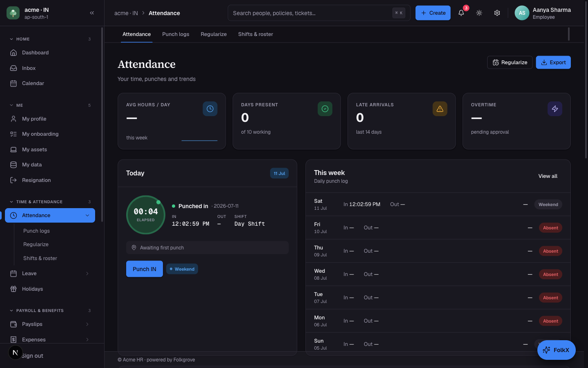
Task: Click the Punch IN button
Action: pyautogui.click(x=145, y=269)
